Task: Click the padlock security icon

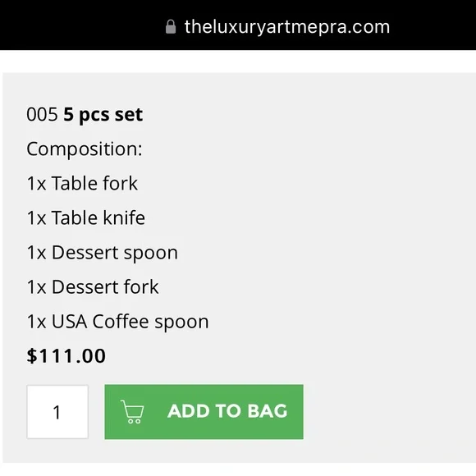Action: (171, 27)
